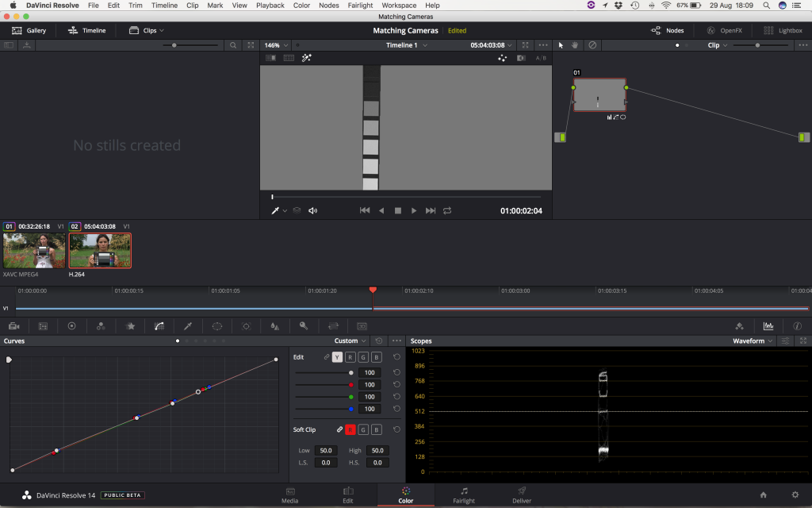
Task: Toggle loop playback
Action: click(447, 210)
